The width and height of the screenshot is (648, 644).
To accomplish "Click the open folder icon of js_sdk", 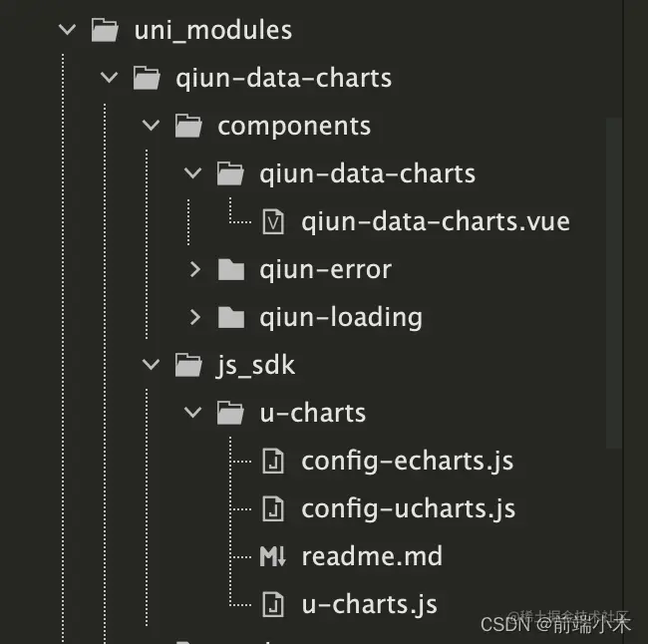I will [x=188, y=365].
